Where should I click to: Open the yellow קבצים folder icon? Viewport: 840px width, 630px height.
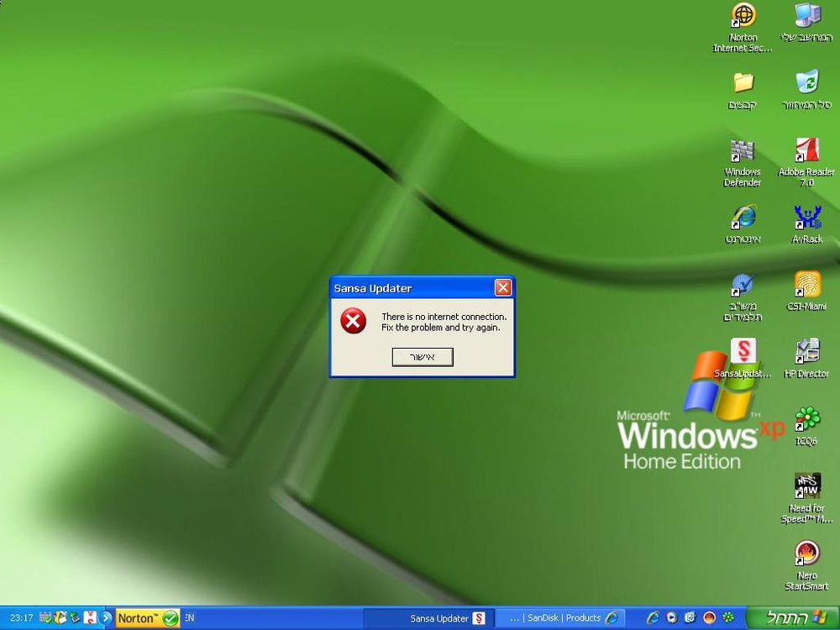tap(743, 91)
